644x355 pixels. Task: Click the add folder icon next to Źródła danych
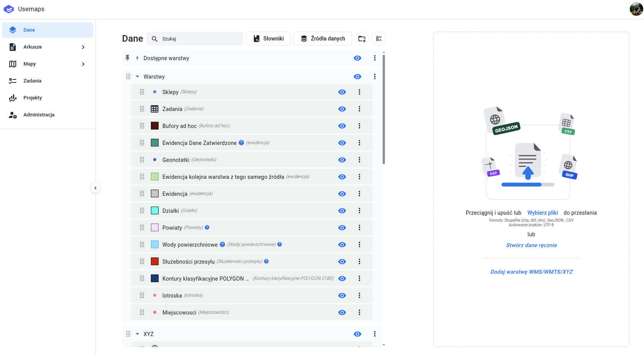pos(362,39)
